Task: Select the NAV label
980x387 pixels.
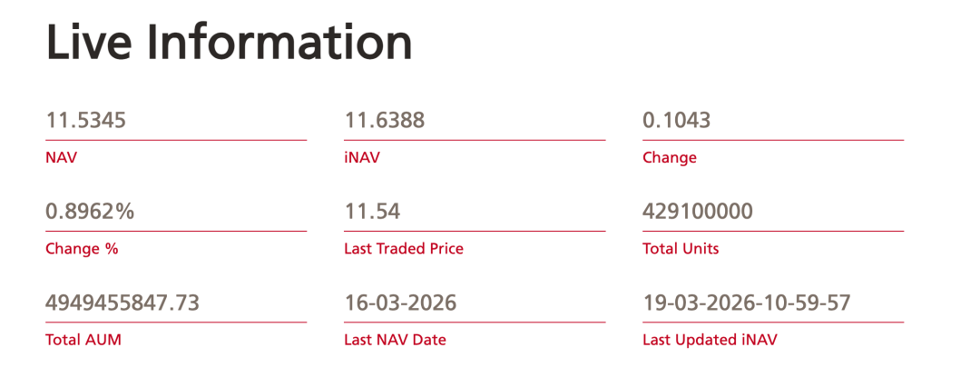Action: pos(62,157)
